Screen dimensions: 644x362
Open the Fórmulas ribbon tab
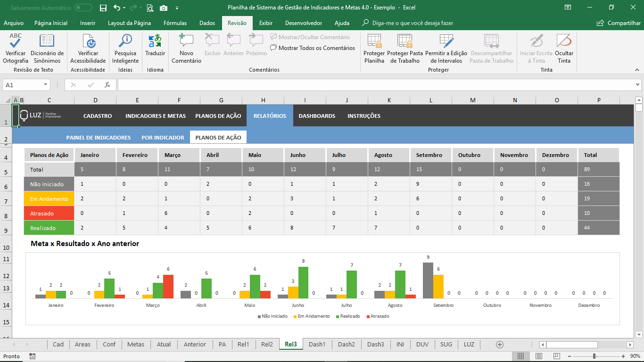click(x=175, y=23)
